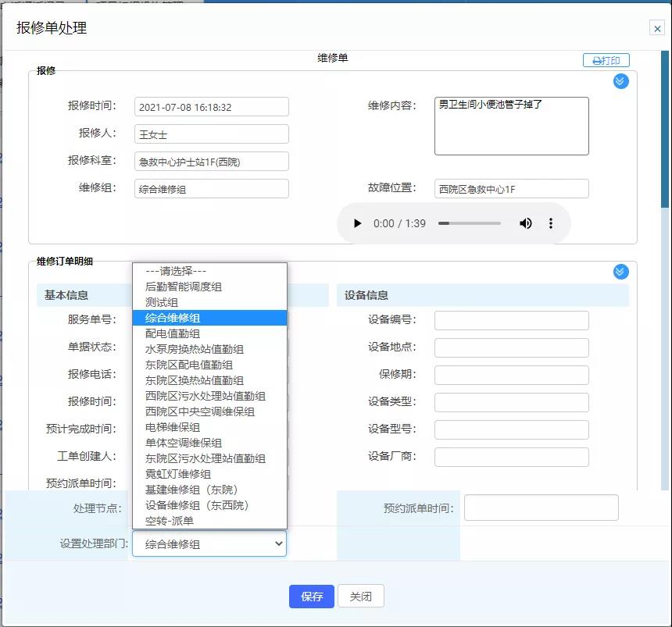Collapse the 维修订单明细 section chevron

[620, 272]
